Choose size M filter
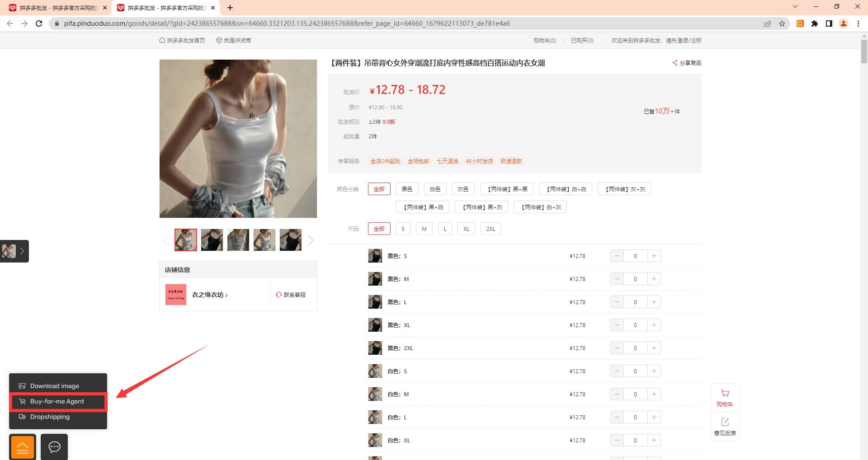Screen dimensions: 868x460 [x=424, y=229]
